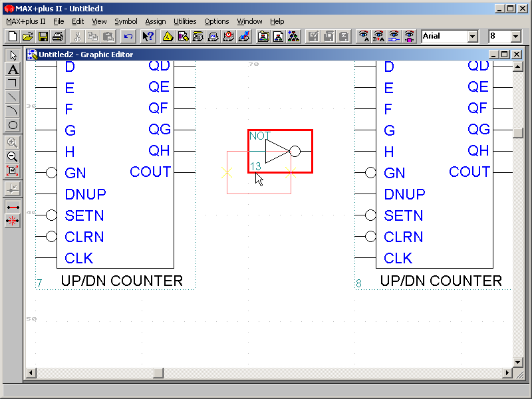This screenshot has width=532, height=399.
Task: Choose the Arc drawing tool
Action: point(13,111)
